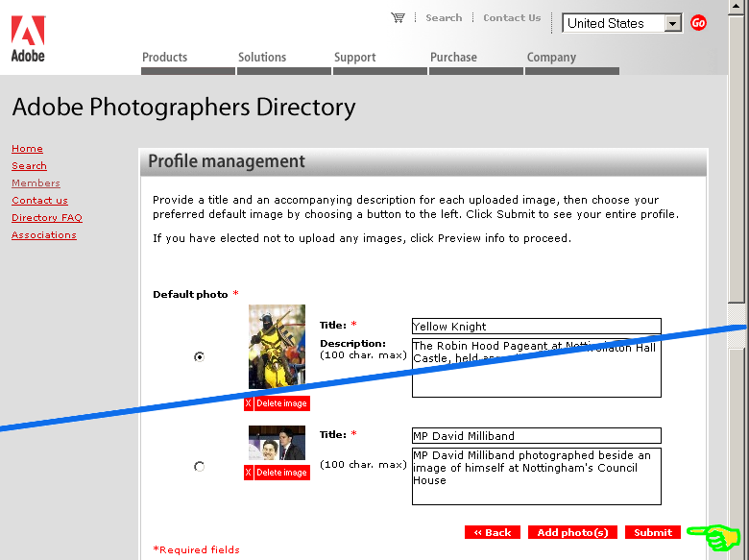Click the Yellow Knight title field
Image resolution: width=749 pixels, height=560 pixels.
point(537,327)
